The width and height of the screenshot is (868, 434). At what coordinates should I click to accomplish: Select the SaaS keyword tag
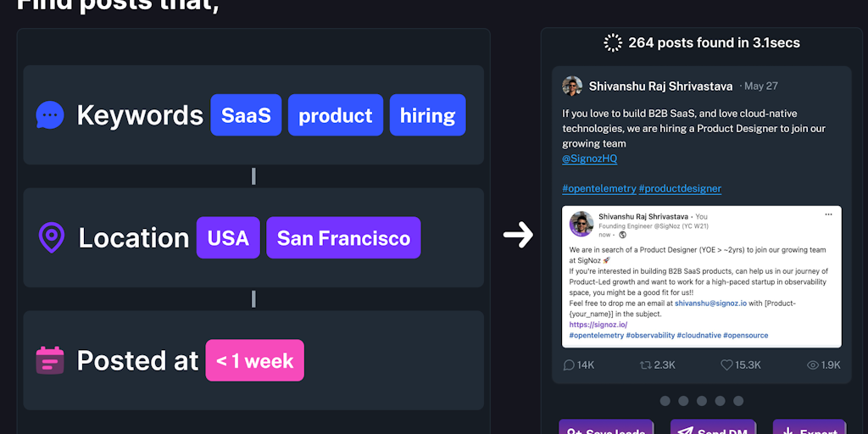(x=246, y=115)
